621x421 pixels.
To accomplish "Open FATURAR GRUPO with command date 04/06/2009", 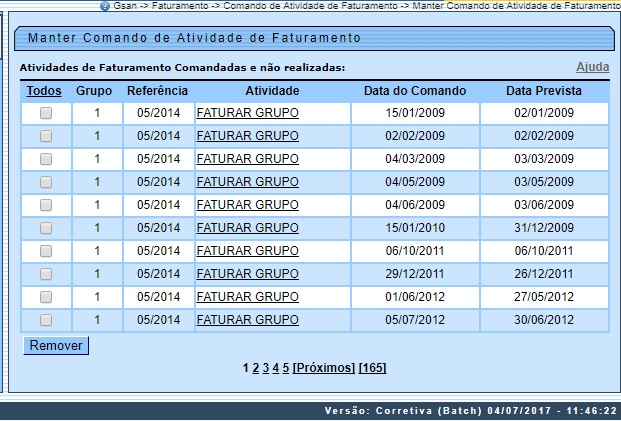I will [x=247, y=205].
